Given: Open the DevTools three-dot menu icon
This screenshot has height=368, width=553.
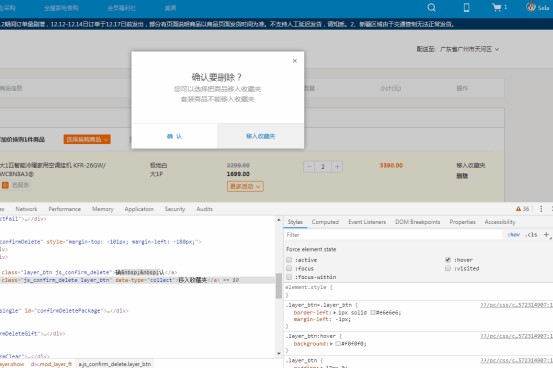Looking at the screenshot, I should coord(541,209).
